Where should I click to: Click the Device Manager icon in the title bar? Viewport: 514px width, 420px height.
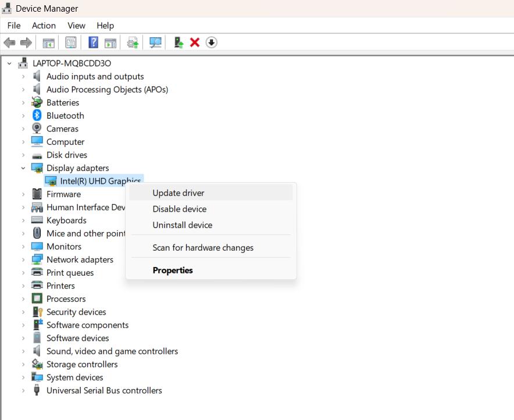(x=6, y=8)
